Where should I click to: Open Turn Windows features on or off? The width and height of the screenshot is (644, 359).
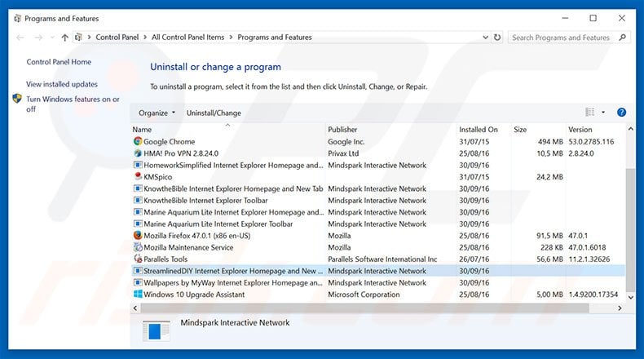tap(73, 104)
